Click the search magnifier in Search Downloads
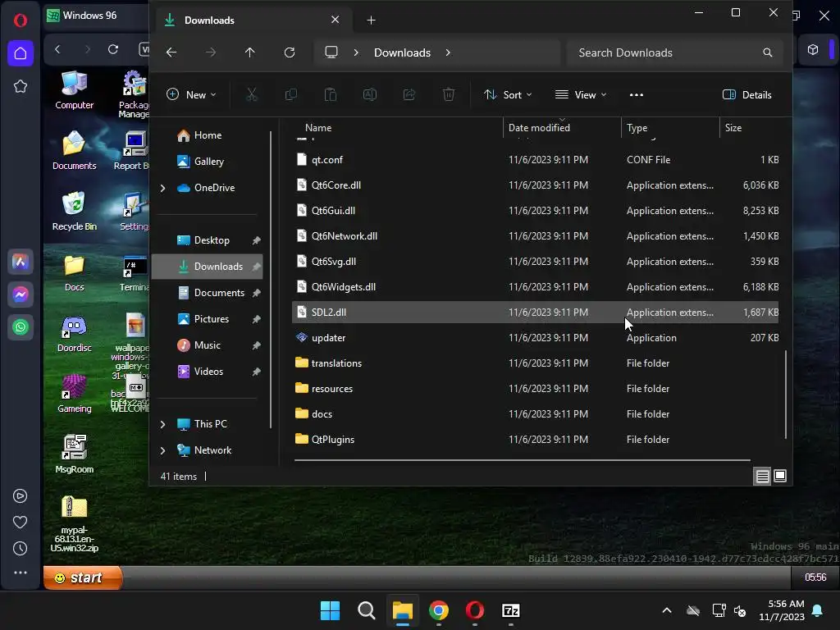Image resolution: width=840 pixels, height=630 pixels. tap(768, 52)
